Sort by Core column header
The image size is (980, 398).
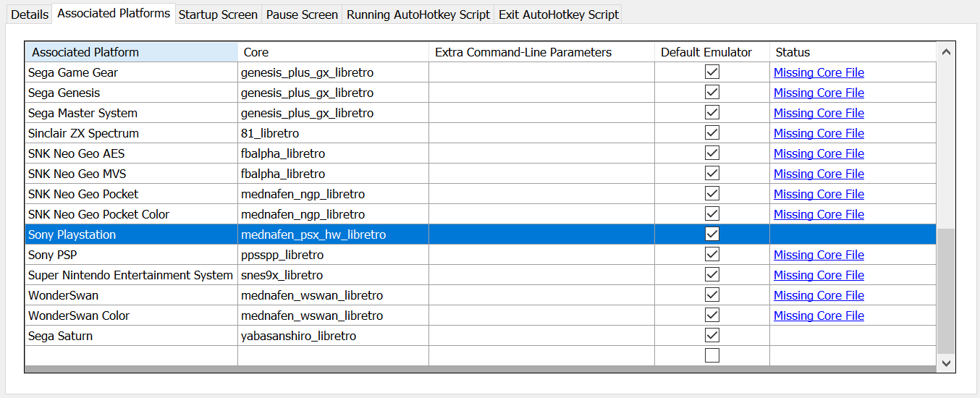pyautogui.click(x=333, y=52)
